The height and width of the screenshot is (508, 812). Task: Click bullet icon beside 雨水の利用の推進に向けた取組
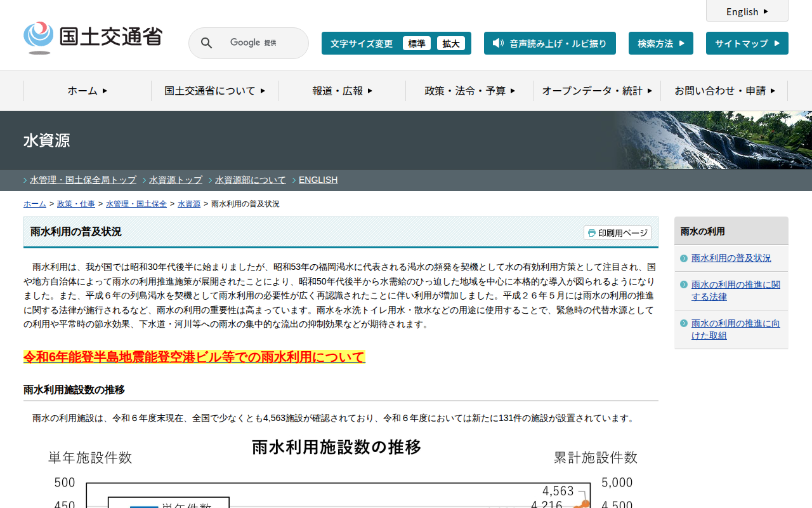683,324
